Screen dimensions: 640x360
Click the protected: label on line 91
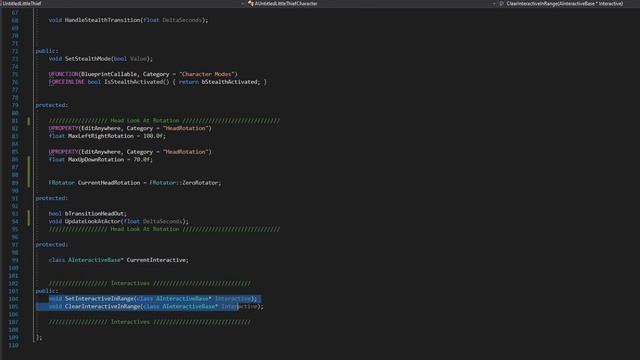click(x=52, y=198)
